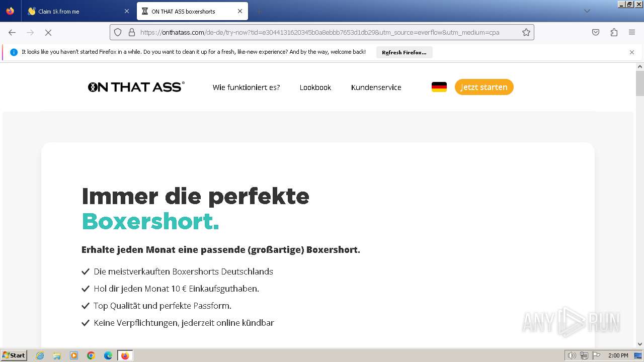Open the Firefox application menu

click(632, 32)
